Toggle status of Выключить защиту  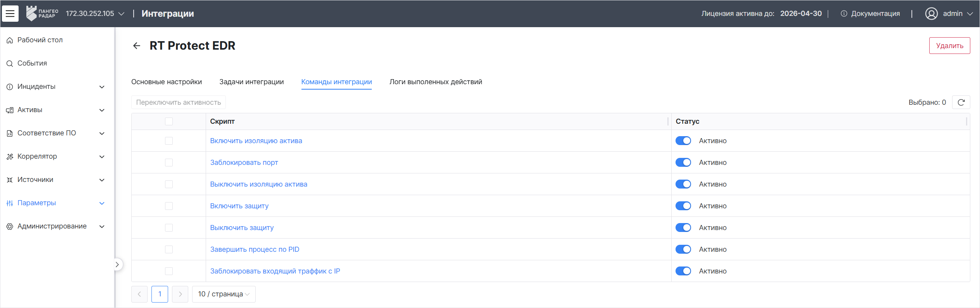coord(683,228)
